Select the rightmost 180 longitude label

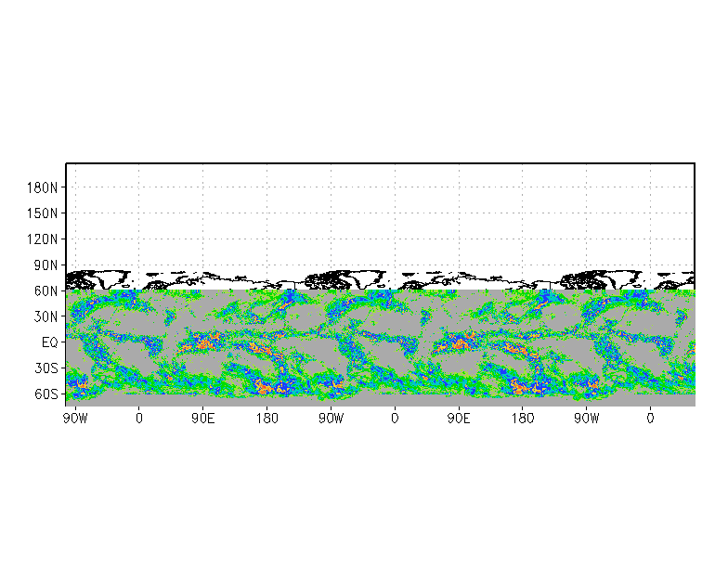coord(522,419)
